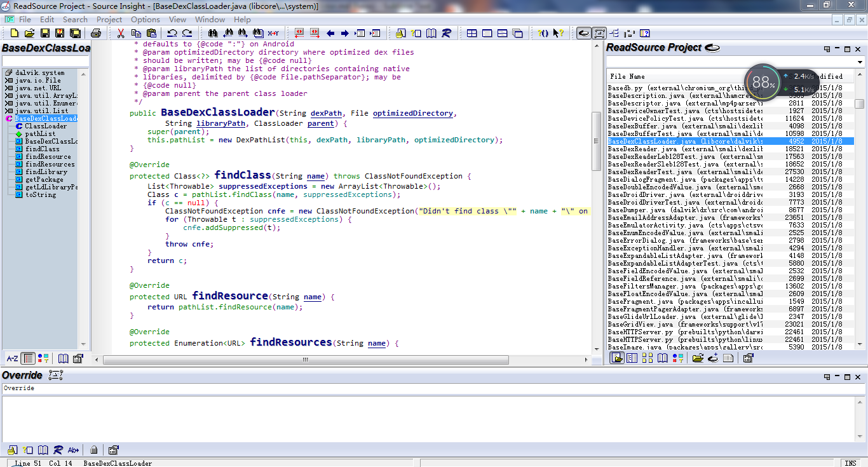Click the lock icon in Override context window
This screenshot has height=467, width=868.
(94, 450)
